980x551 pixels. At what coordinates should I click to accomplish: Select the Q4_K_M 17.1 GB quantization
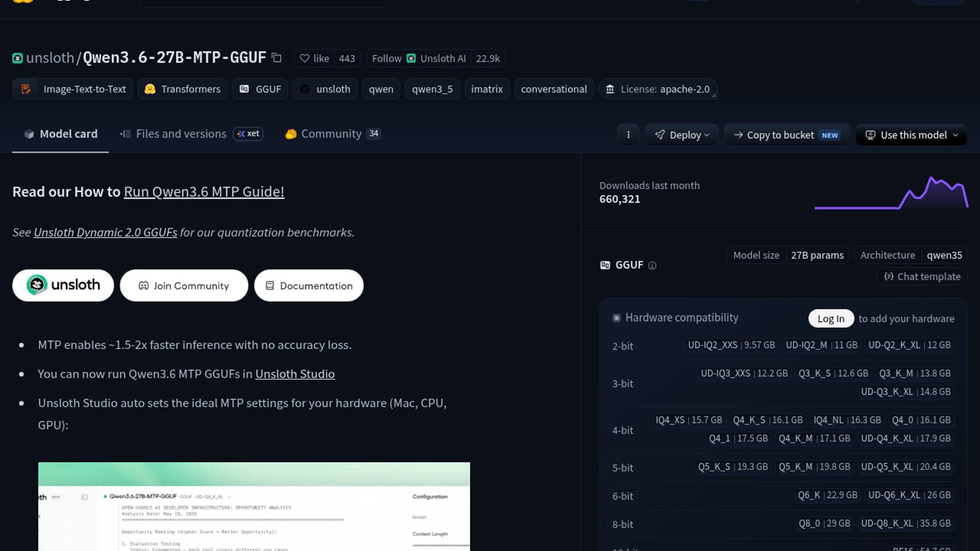click(814, 438)
